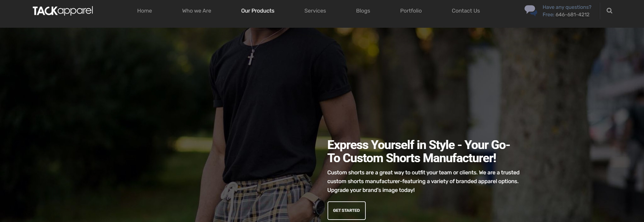
Task: Click the plaid shorts in the photo
Action: tap(265, 201)
